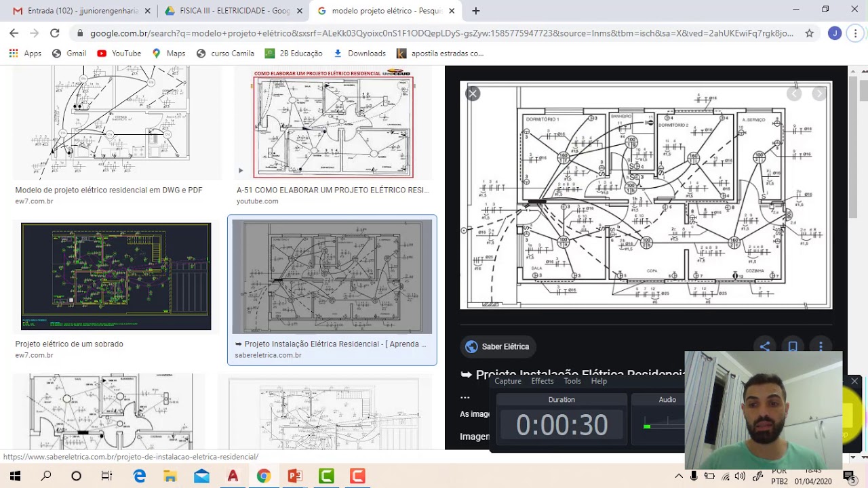
Task: Open Cortana from the taskbar
Action: click(x=76, y=476)
